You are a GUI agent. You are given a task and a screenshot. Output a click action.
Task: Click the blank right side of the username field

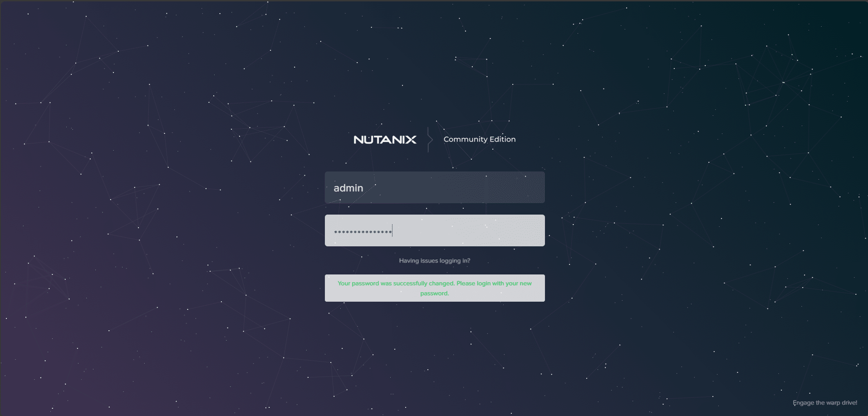(499, 187)
